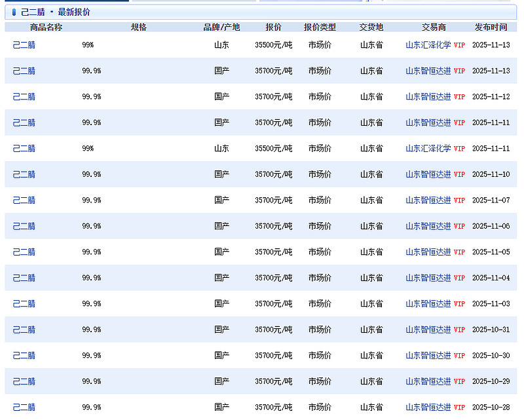Screen dimensions: 524x420
Task: Select 市场价 in the 2025-10-30 row
Action: click(320, 356)
